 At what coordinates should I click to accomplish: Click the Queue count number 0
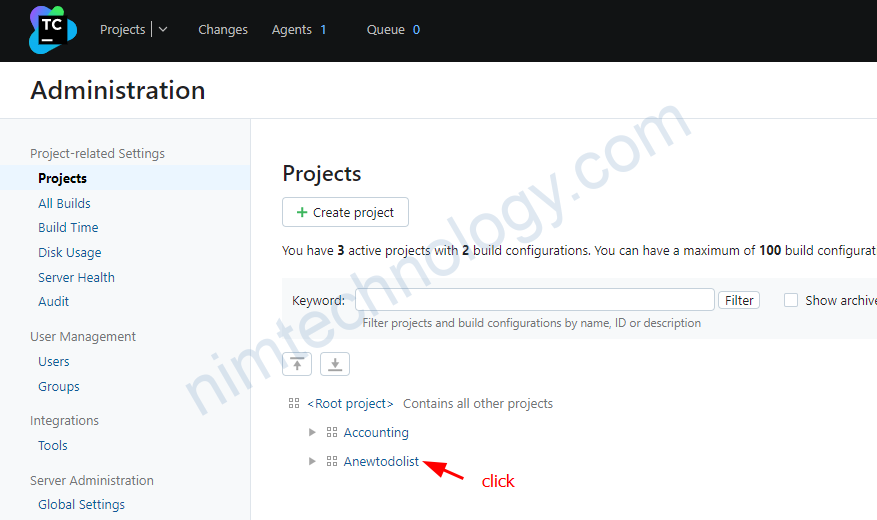[416, 30]
